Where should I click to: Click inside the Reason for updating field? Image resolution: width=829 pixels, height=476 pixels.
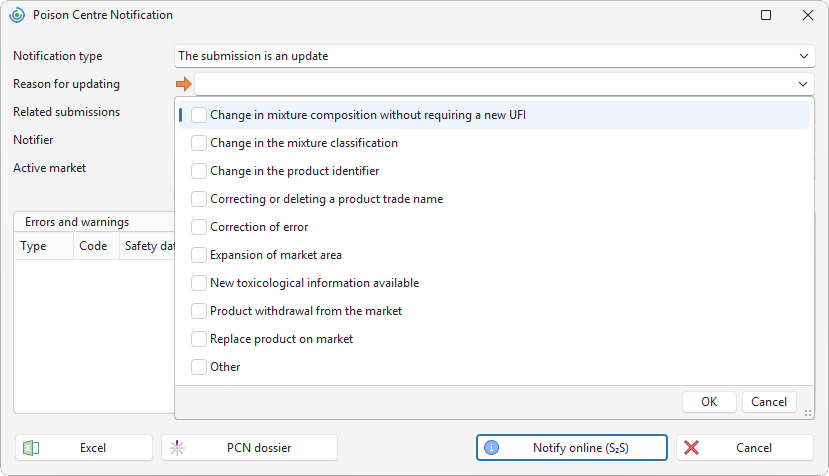pyautogui.click(x=504, y=84)
